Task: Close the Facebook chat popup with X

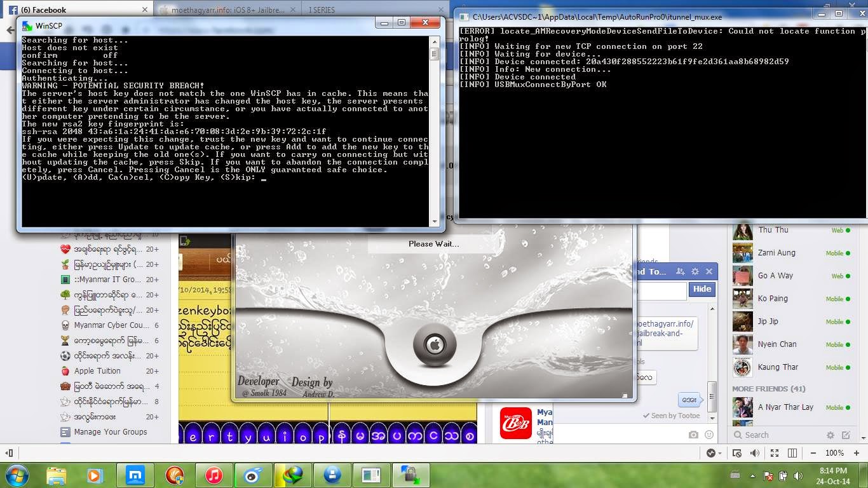Action: tap(709, 271)
